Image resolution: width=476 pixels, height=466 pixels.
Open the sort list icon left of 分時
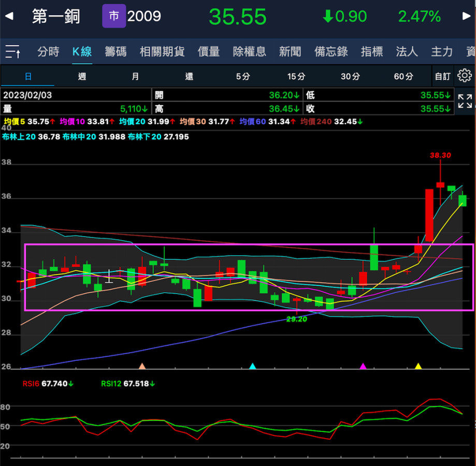coord(13,51)
